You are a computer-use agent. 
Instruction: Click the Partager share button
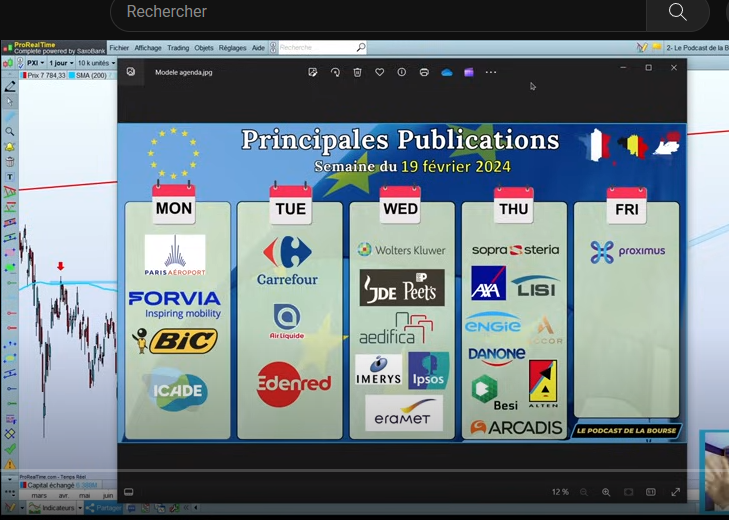pos(103,508)
